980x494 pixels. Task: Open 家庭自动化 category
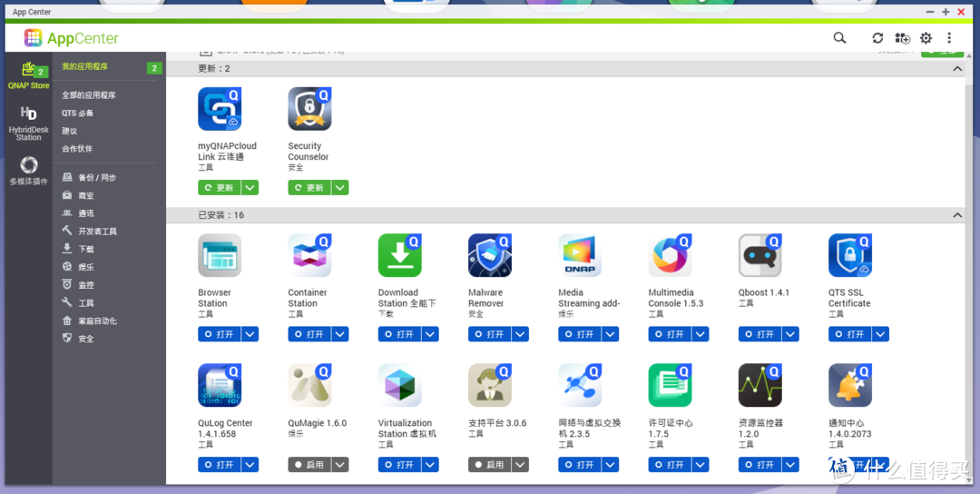coord(89,321)
